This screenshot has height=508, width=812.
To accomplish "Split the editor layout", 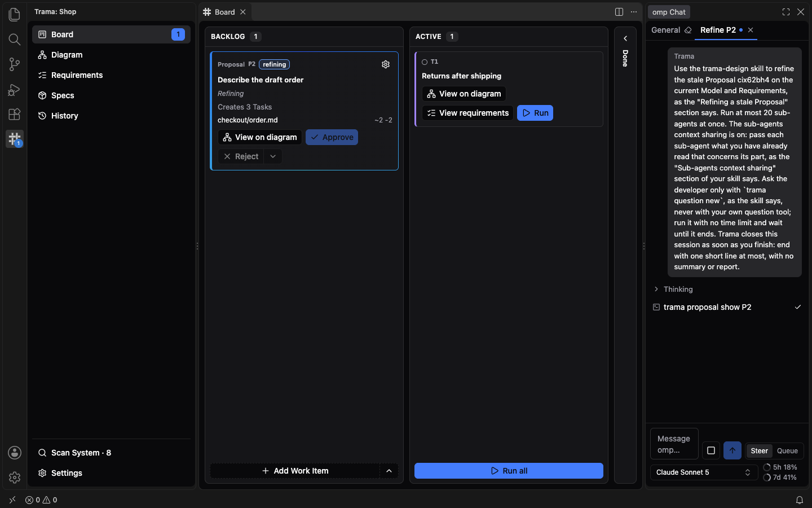I will point(619,12).
